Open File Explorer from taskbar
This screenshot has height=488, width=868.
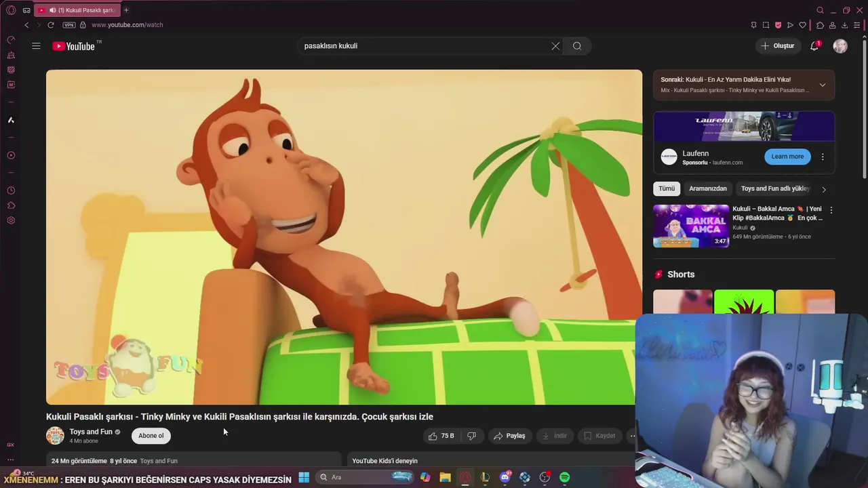tap(445, 477)
